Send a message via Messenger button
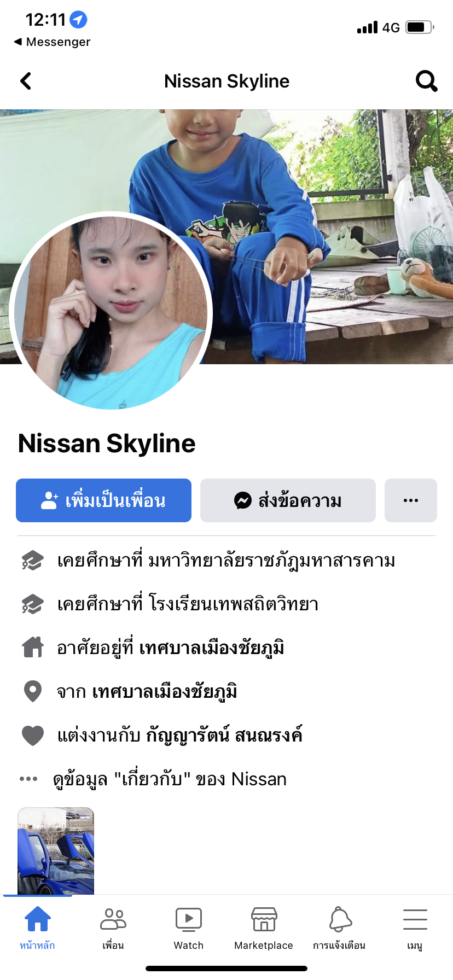453x980 pixels. 288,500
